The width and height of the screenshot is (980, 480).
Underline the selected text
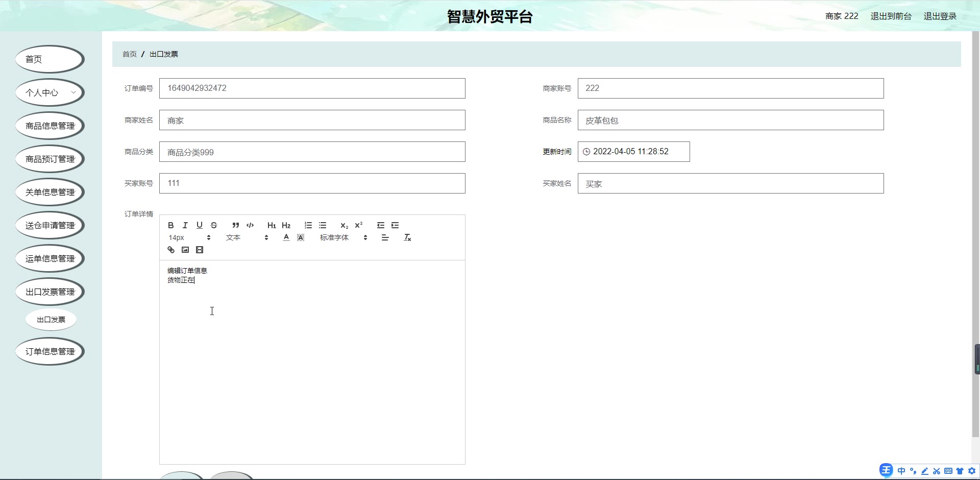click(200, 225)
